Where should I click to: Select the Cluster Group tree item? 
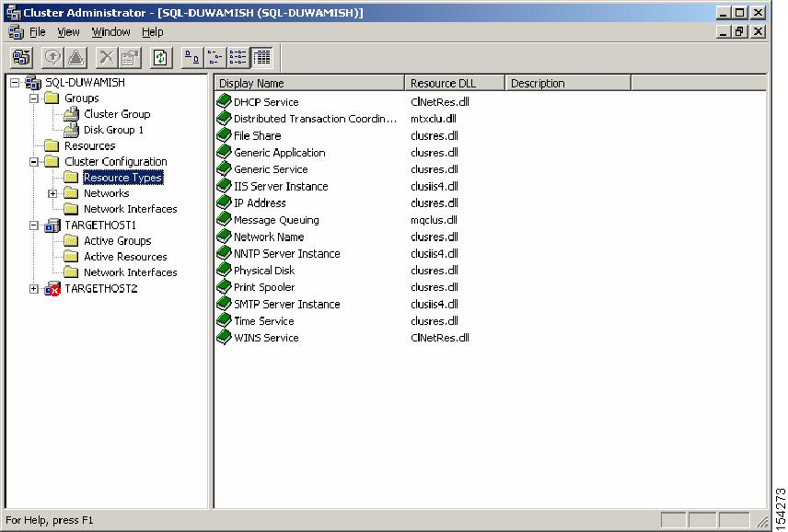[117, 114]
